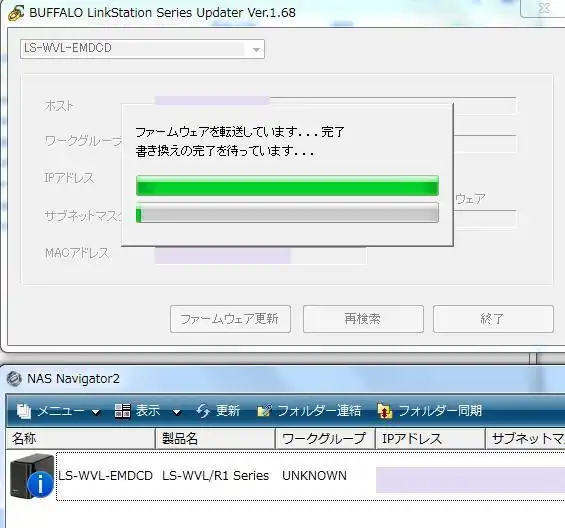565x528 pixels.
Task: Click the 名称 column header
Action: [81, 439]
